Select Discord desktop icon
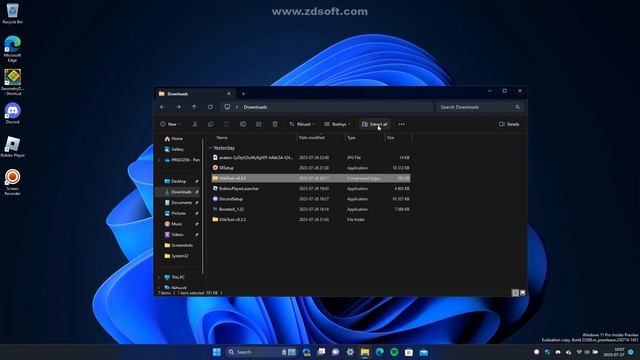The height and width of the screenshot is (360, 640). pos(12,113)
